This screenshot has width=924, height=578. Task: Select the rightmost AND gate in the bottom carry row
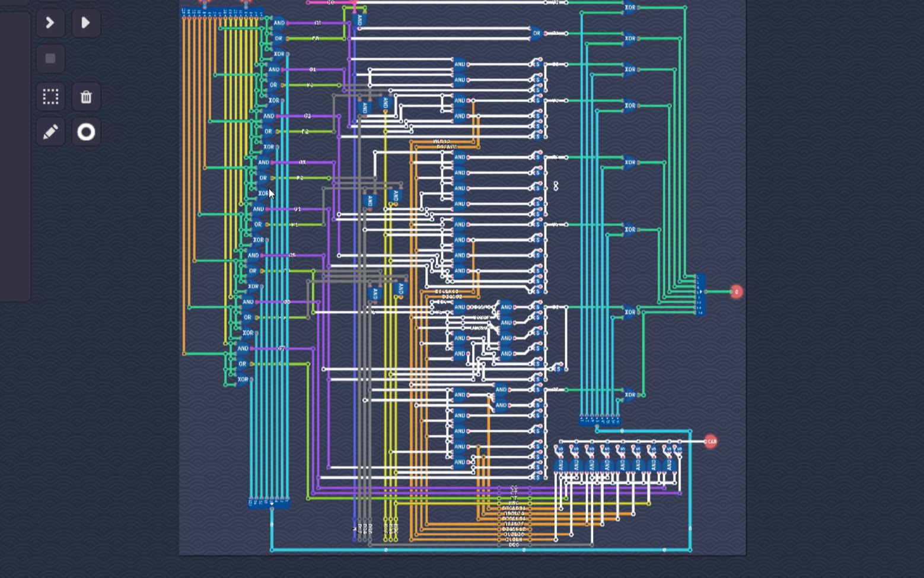[x=669, y=466]
